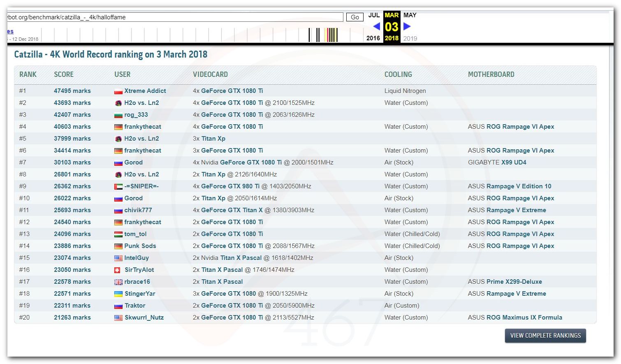Click the VIDEOCARD column header
Screen dimensions: 621x364
click(x=210, y=74)
